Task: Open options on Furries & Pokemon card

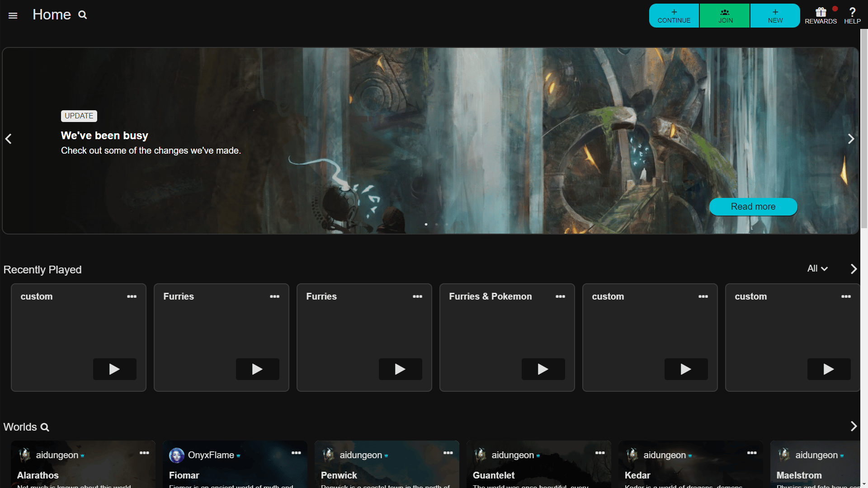Action: tap(560, 296)
